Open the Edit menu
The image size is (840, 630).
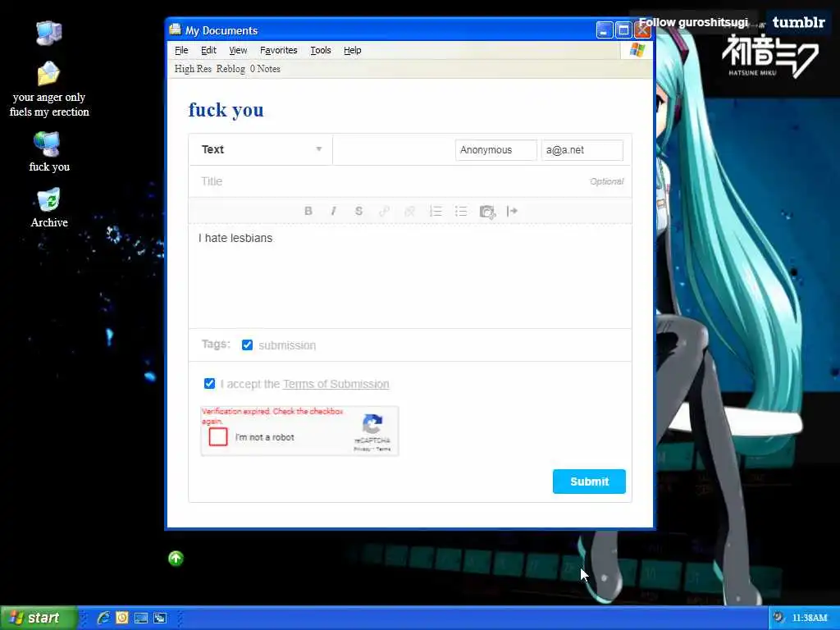tap(208, 50)
